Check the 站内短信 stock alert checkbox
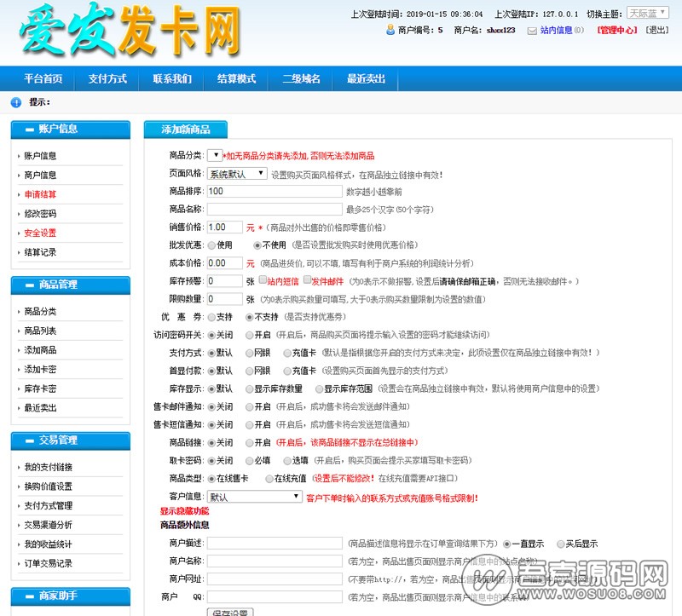682x616 pixels. tap(263, 280)
